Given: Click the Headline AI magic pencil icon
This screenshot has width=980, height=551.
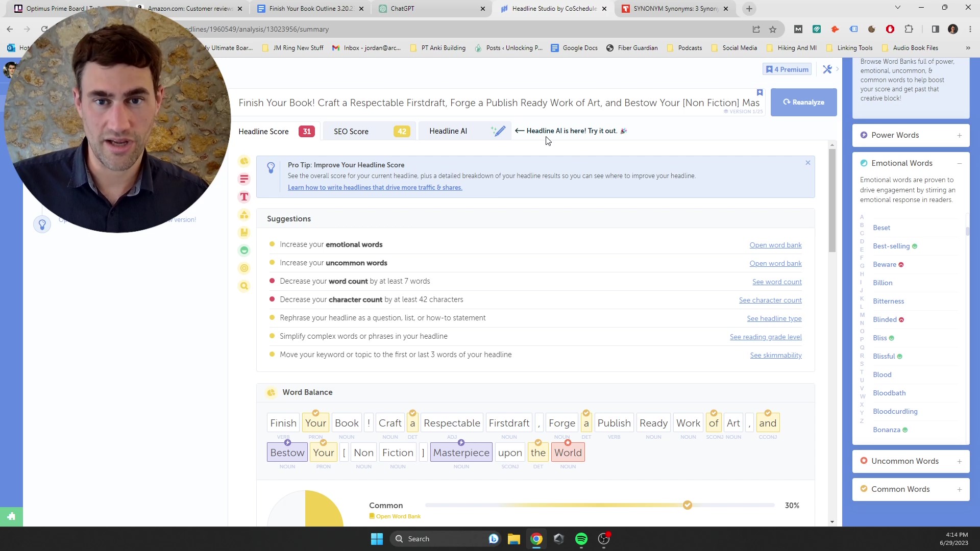Looking at the screenshot, I should click(x=499, y=131).
